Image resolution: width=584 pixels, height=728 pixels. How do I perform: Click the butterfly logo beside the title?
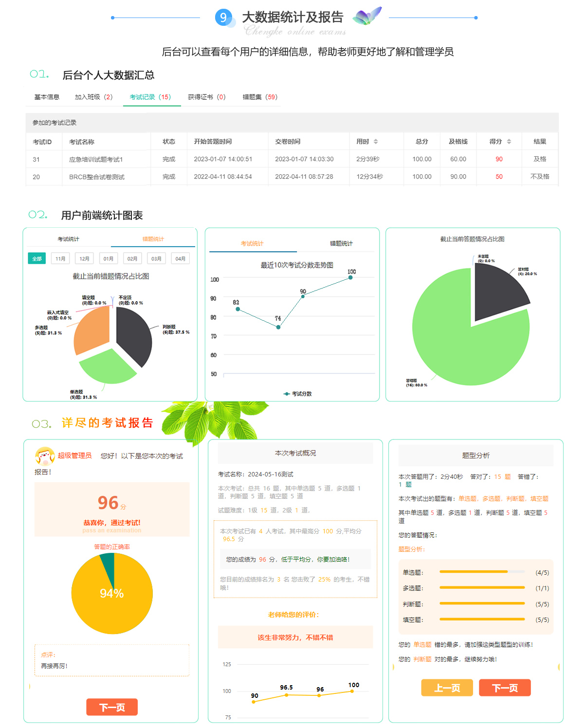point(367,16)
